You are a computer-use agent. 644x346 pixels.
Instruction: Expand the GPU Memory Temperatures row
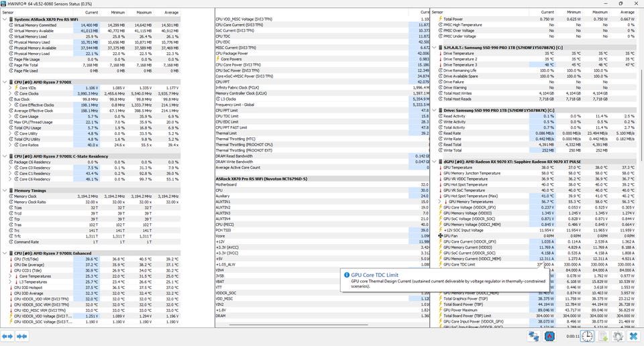coord(440,202)
